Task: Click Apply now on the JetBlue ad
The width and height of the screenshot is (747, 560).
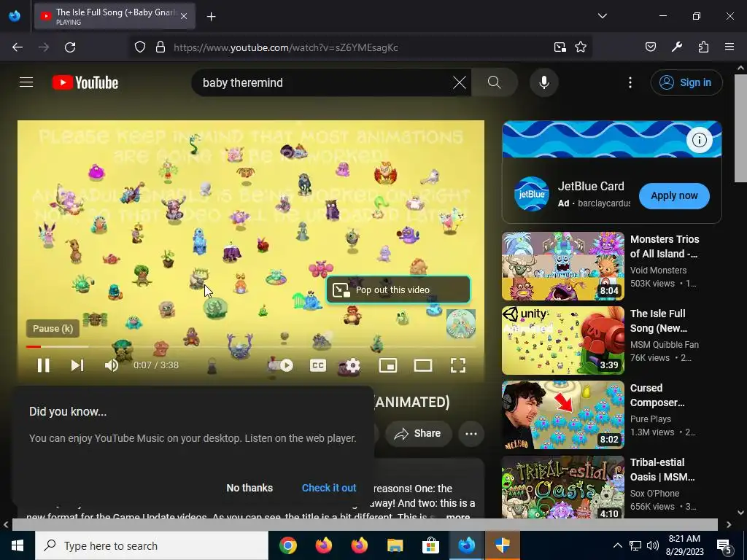Action: pos(674,195)
